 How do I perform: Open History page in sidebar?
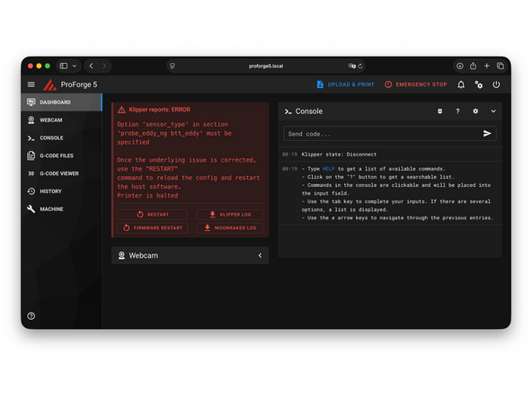(61, 191)
